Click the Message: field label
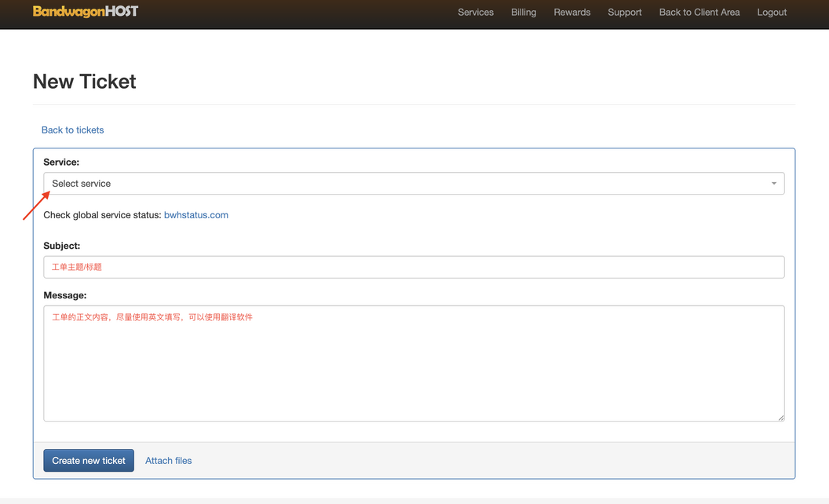 point(65,295)
